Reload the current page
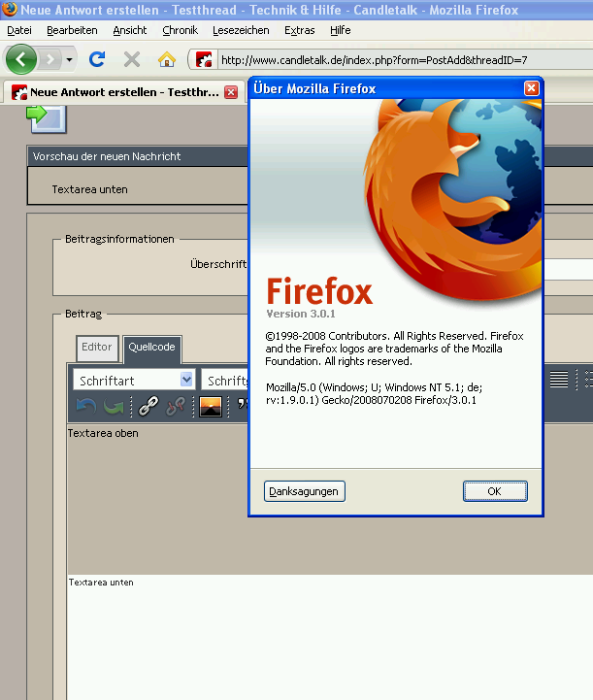This screenshot has width=593, height=700. pos(97,59)
